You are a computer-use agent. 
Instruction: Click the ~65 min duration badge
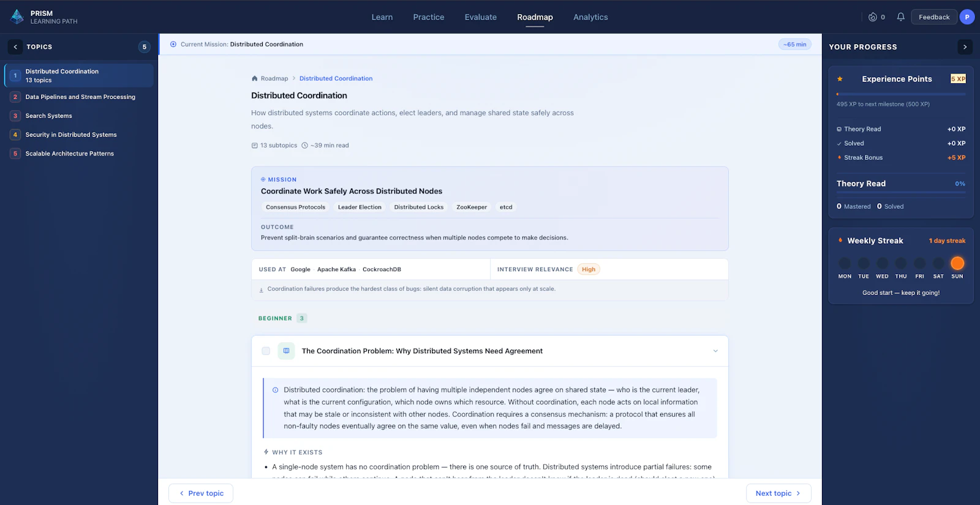pyautogui.click(x=795, y=44)
